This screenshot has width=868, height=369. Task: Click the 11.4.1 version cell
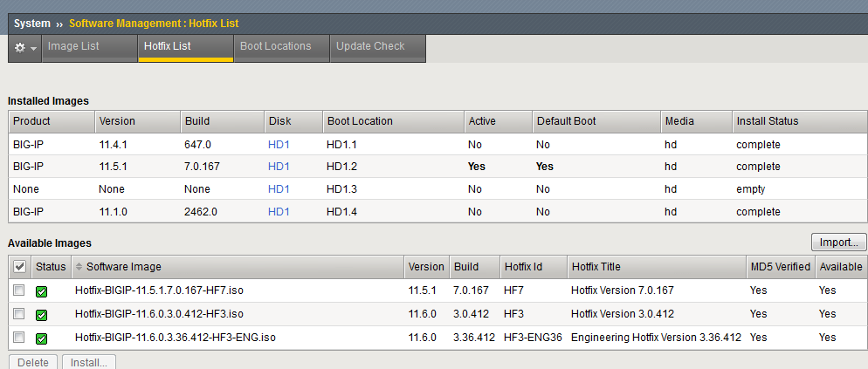114,145
